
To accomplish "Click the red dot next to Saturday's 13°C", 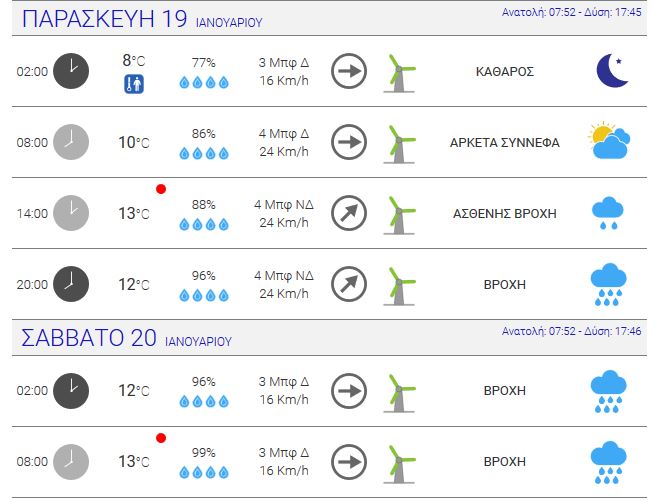I will (161, 438).
